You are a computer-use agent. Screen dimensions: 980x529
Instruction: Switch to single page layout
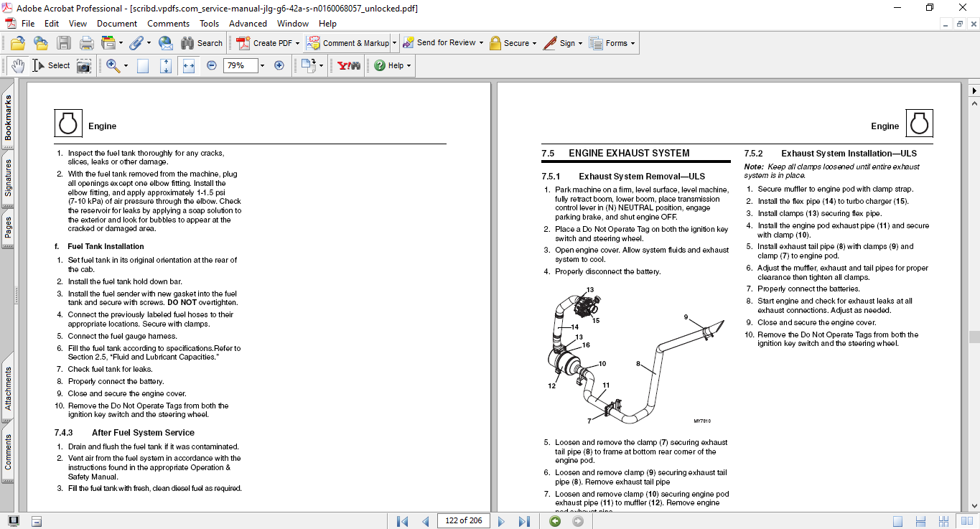[x=898, y=521]
